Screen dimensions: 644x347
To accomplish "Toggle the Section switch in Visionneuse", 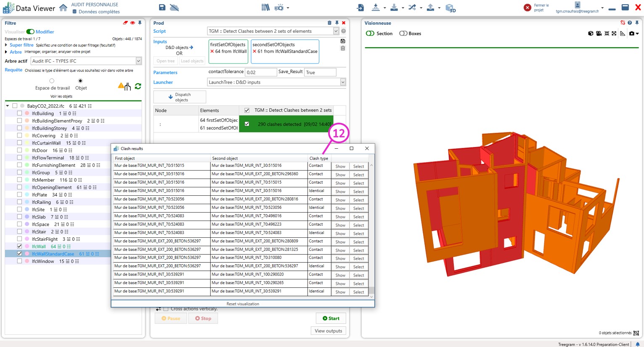I will [370, 34].
